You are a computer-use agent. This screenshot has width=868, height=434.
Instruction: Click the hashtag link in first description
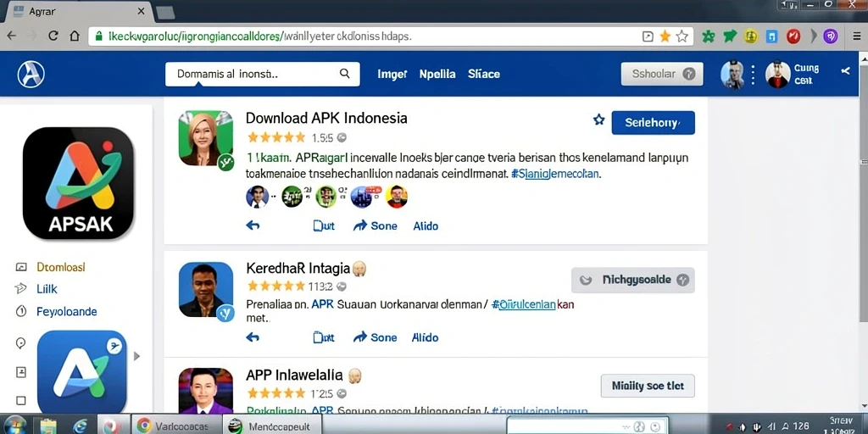coord(555,173)
